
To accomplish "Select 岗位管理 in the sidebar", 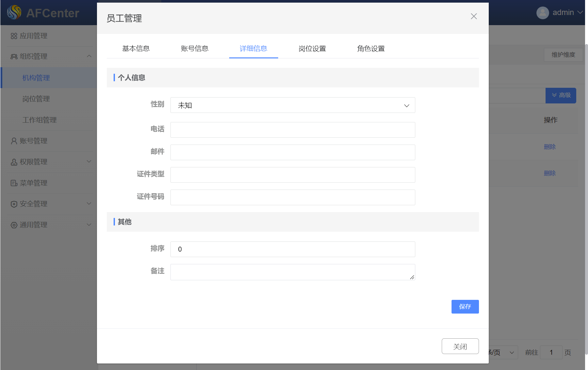I will coord(36,99).
